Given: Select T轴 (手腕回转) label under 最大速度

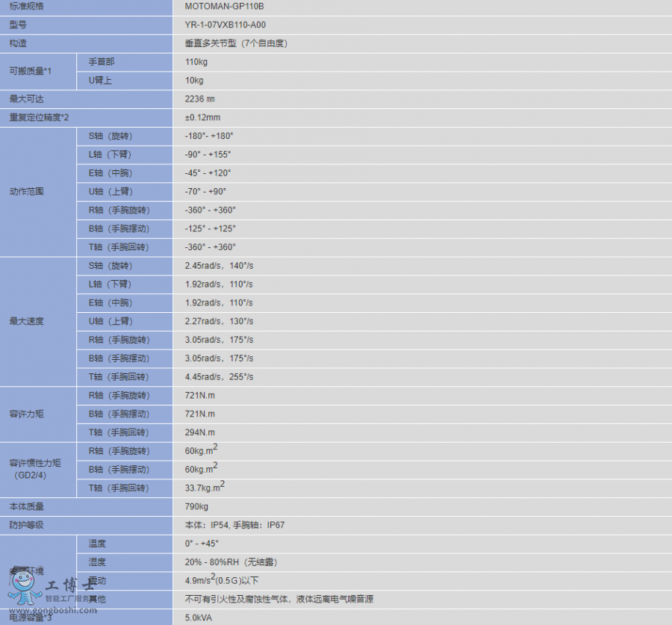Looking at the screenshot, I should coord(119,377).
